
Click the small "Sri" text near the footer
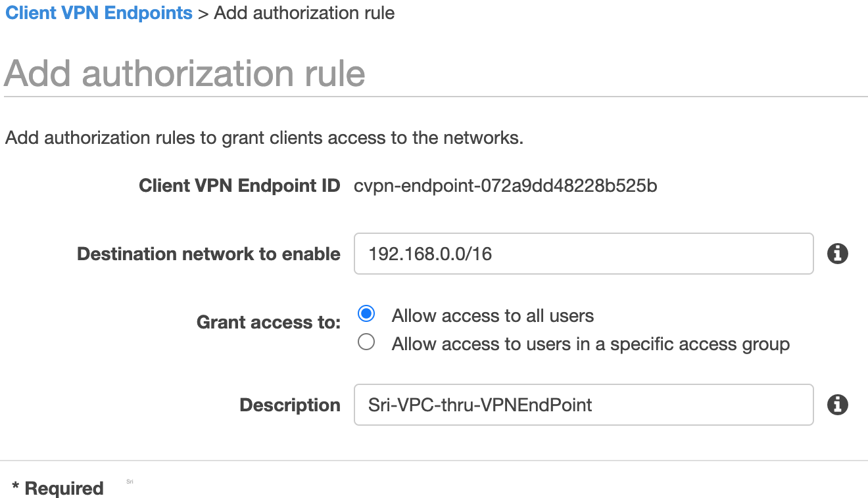click(x=130, y=482)
